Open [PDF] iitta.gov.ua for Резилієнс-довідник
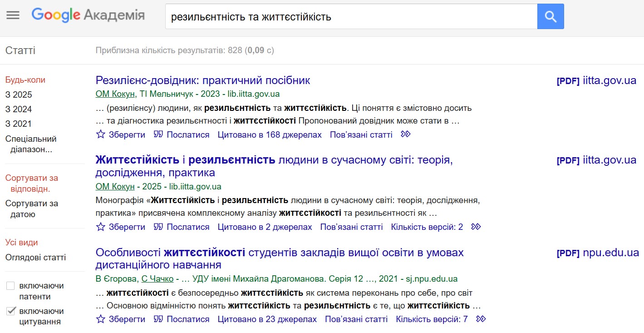Screen dimensions: 644x333 click(x=596, y=81)
